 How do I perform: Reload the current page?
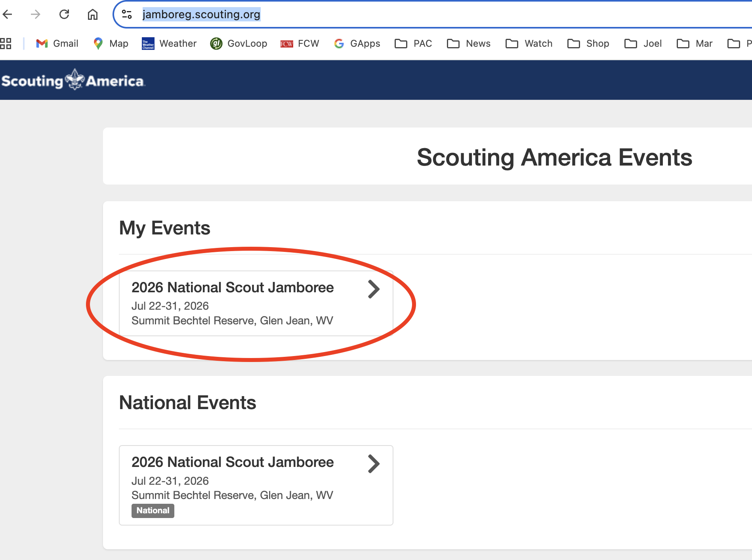[64, 15]
